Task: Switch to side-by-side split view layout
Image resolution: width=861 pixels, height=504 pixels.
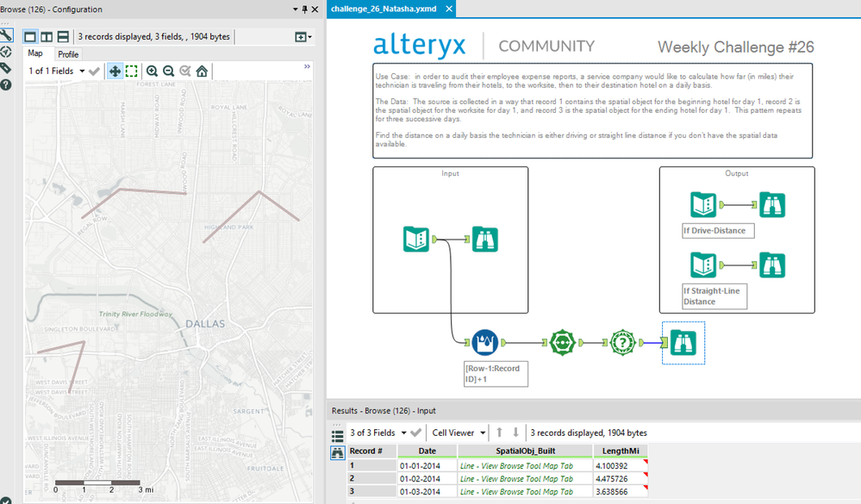Action: pyautogui.click(x=47, y=37)
